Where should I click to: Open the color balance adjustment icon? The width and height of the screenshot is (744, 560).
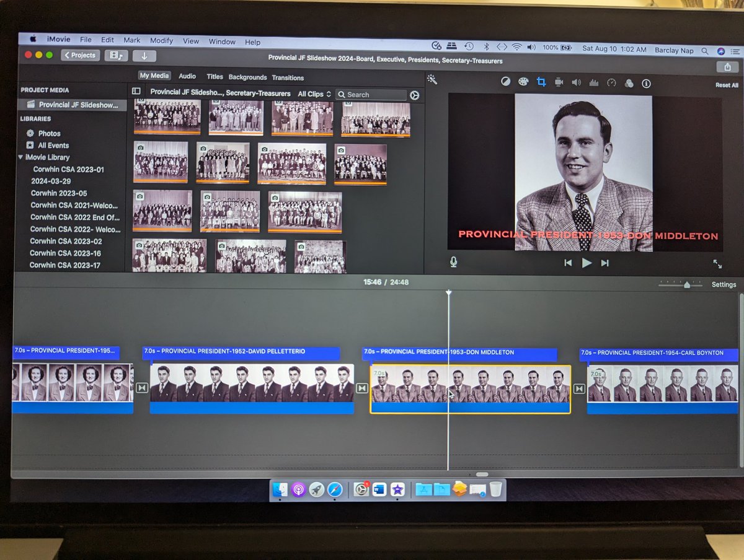[x=506, y=82]
